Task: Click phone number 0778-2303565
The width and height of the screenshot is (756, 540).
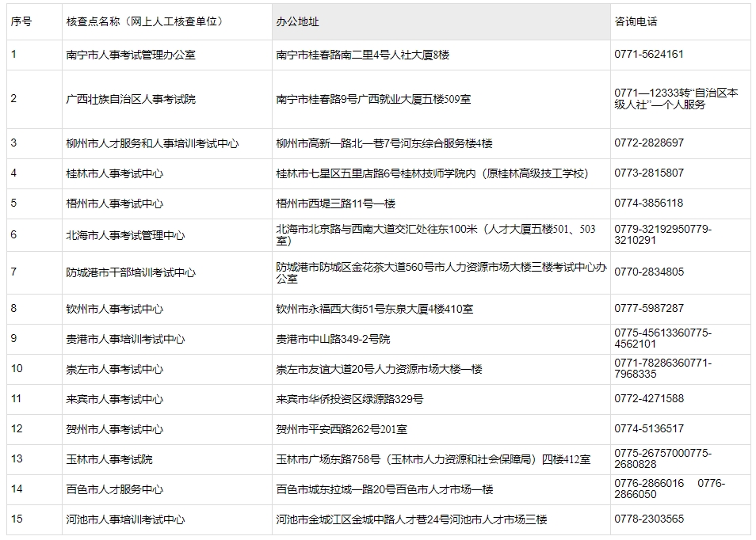Action: pyautogui.click(x=648, y=519)
